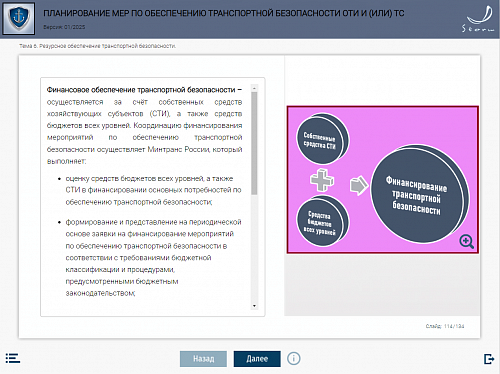The width and height of the screenshot is (500, 374).
Task: Click scroll up arrow of text panel
Action: tap(254, 88)
